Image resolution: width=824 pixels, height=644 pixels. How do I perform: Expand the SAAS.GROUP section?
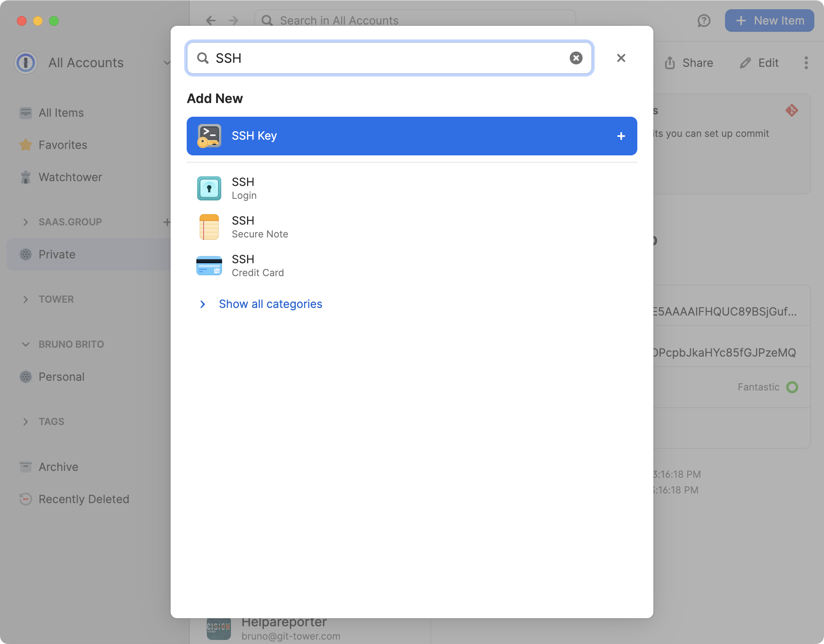tap(26, 222)
